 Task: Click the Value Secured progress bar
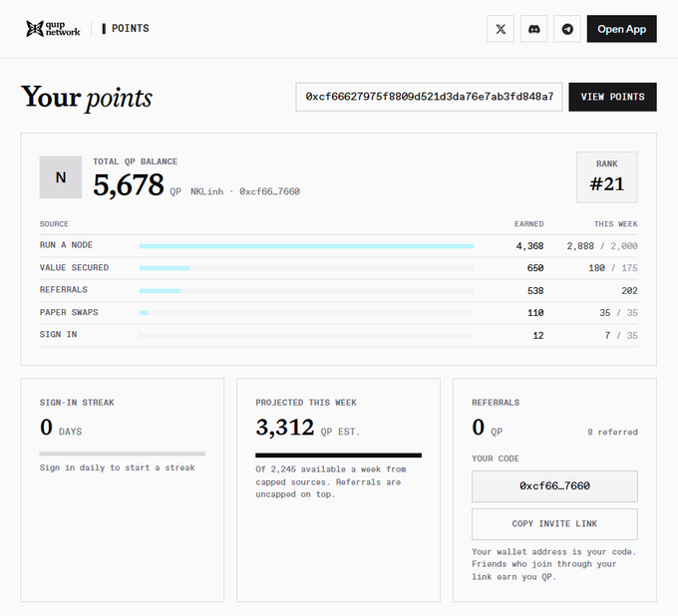(x=306, y=268)
